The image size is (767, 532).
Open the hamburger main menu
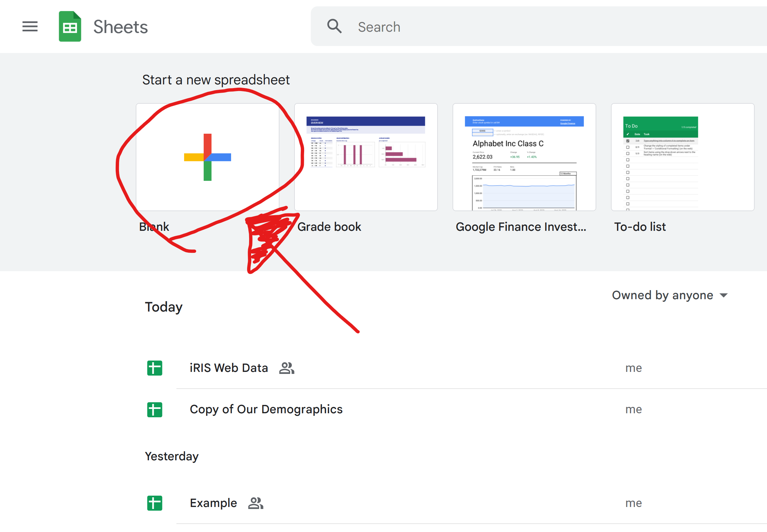pyautogui.click(x=30, y=26)
